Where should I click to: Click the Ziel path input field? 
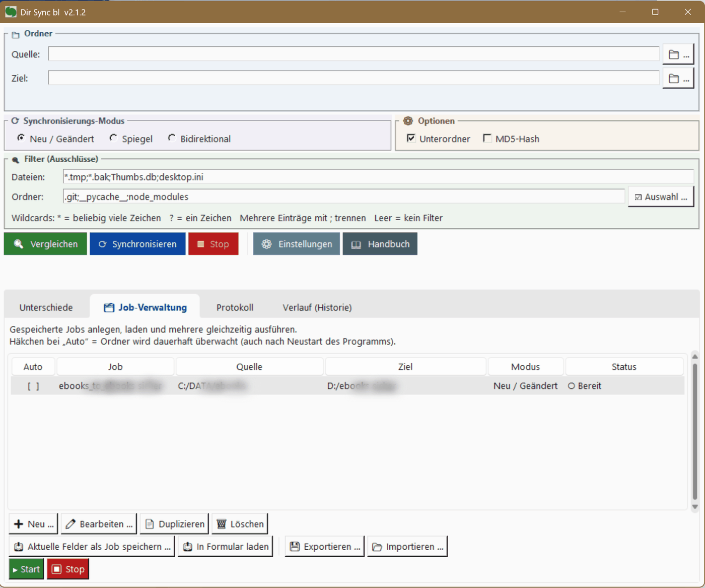354,78
